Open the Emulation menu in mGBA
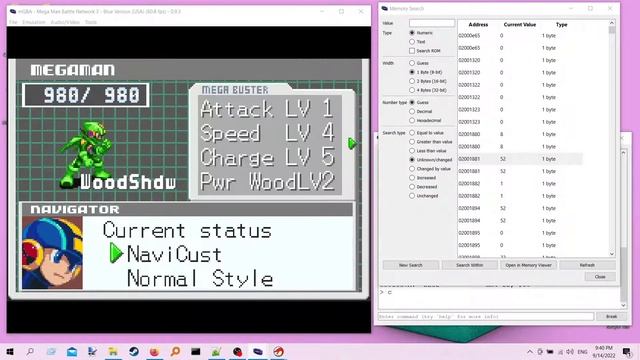 click(34, 22)
